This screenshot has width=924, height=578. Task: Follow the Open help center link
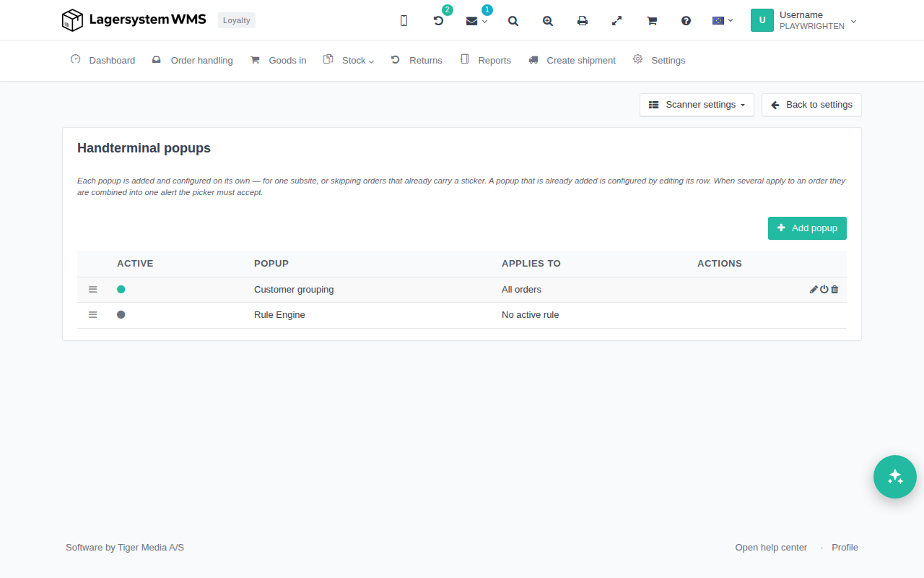771,548
